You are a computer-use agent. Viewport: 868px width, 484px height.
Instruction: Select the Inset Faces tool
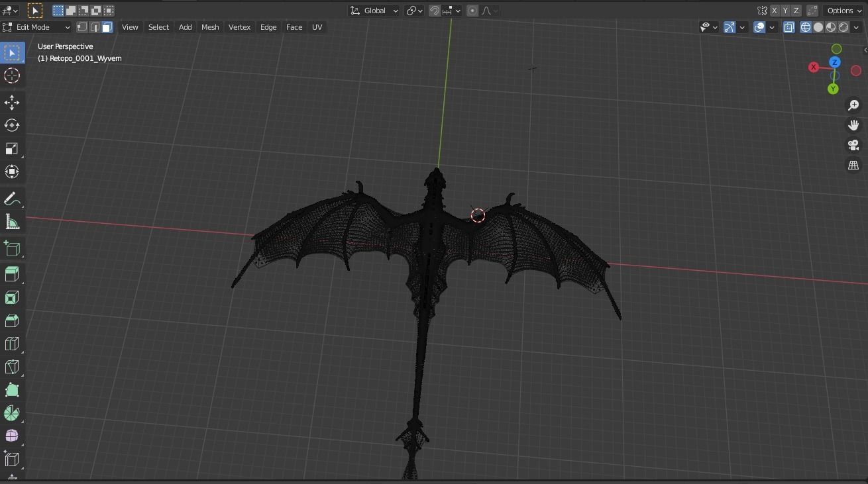pos(12,298)
